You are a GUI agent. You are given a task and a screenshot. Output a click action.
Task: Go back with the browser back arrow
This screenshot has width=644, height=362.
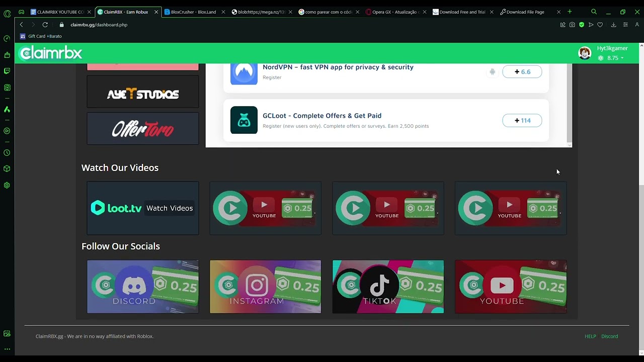21,25
